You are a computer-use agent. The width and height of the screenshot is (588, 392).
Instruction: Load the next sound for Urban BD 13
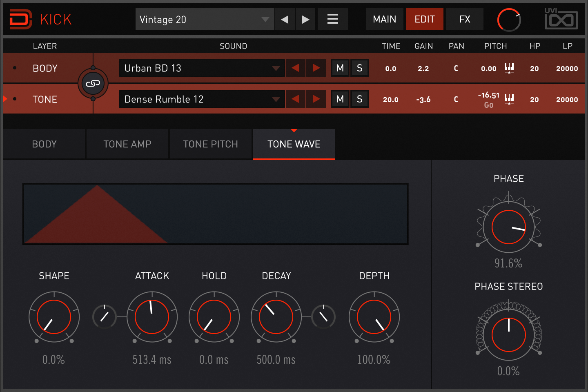(316, 68)
